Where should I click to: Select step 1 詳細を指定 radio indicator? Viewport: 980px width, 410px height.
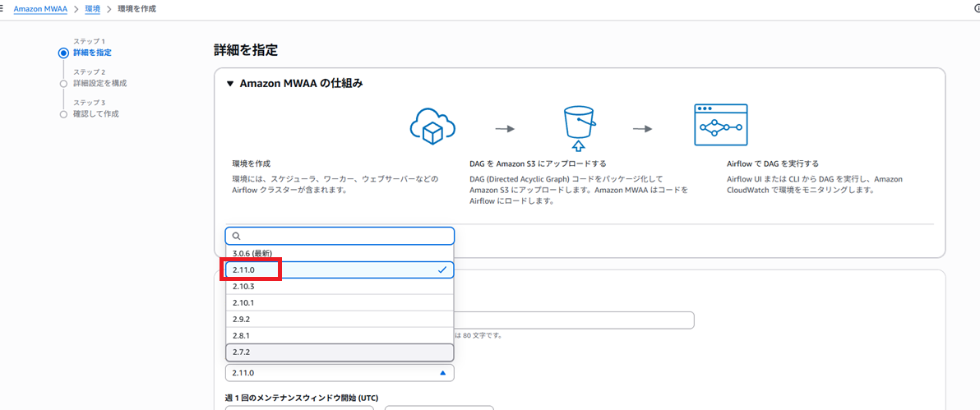pyautogui.click(x=63, y=53)
